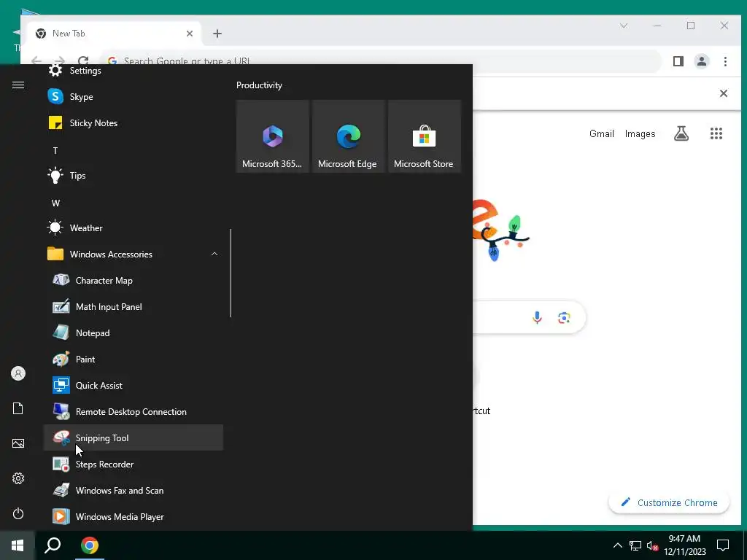
Task: Open taskbar Search
Action: (x=53, y=545)
